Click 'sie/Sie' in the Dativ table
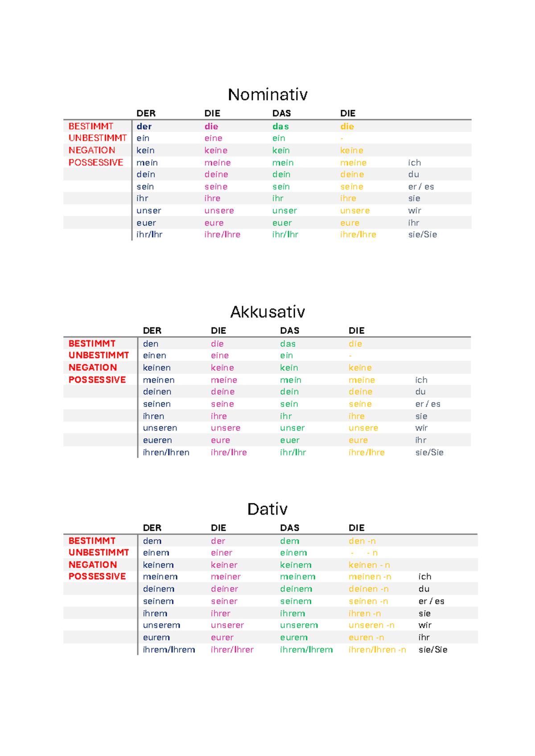 (432, 649)
